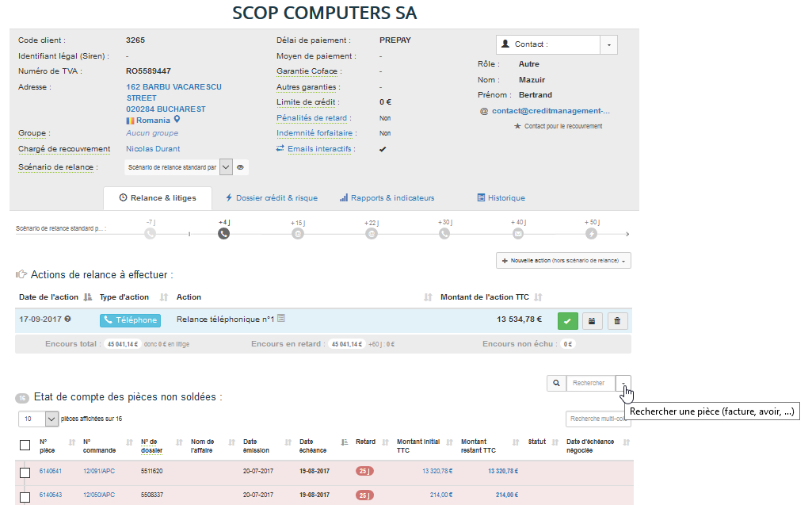Click the blue Téléphone action button

[130, 320]
